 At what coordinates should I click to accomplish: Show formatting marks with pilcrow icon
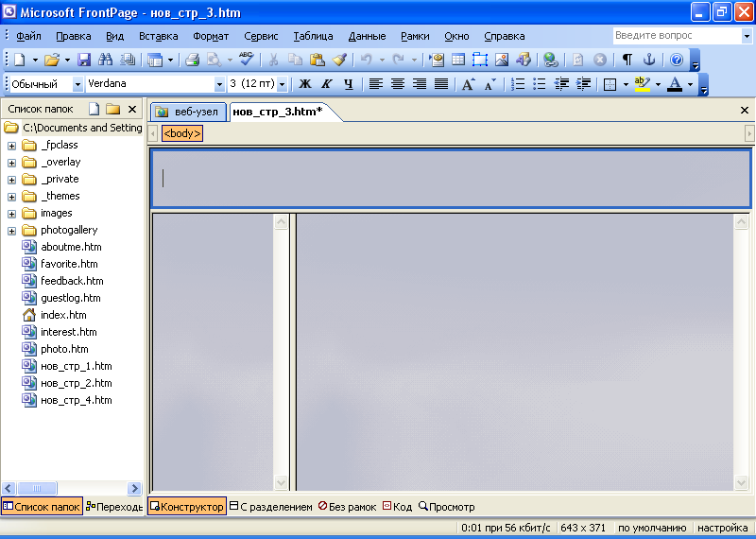[x=627, y=60]
